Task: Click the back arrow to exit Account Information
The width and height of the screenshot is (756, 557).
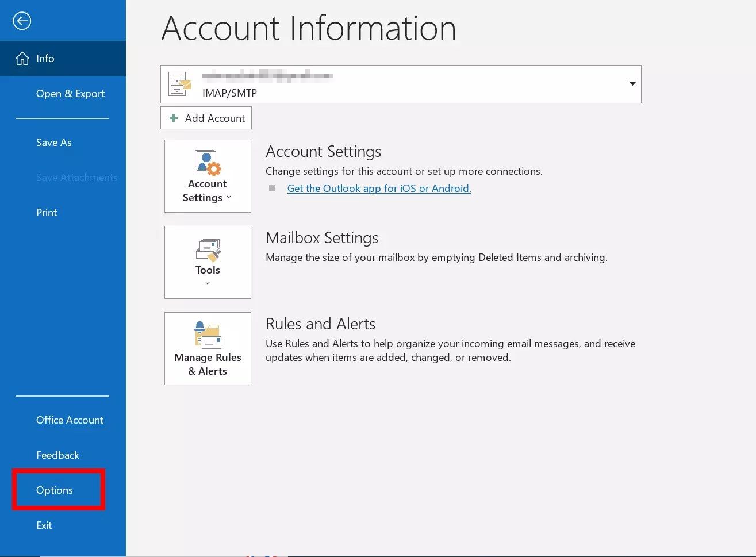Action: 21,21
